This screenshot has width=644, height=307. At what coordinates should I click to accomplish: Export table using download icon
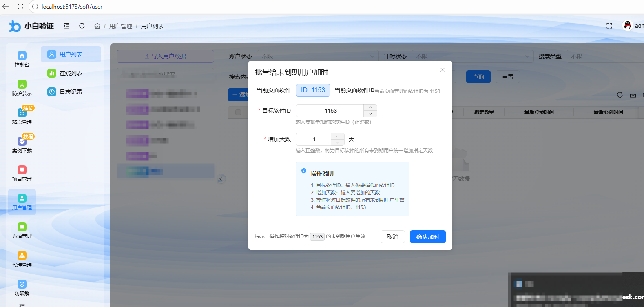tap(633, 95)
